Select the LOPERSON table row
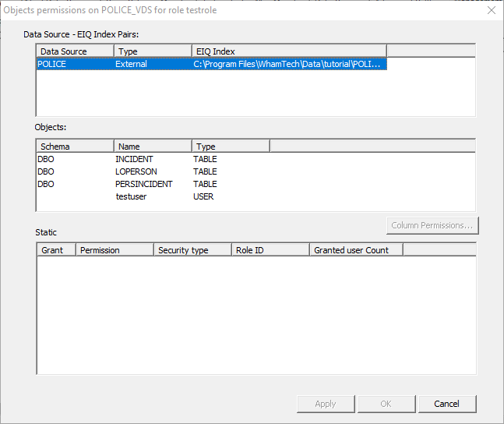 click(x=136, y=171)
